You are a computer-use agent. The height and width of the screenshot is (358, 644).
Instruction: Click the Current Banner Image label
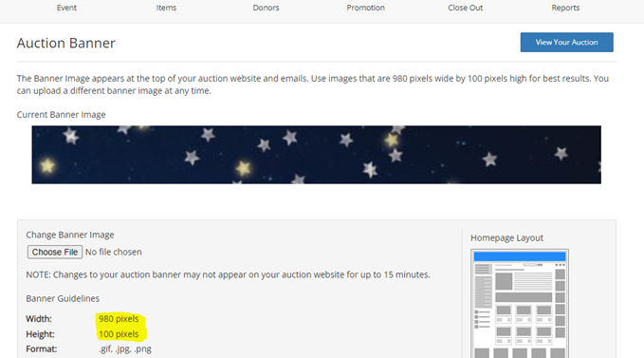(62, 115)
